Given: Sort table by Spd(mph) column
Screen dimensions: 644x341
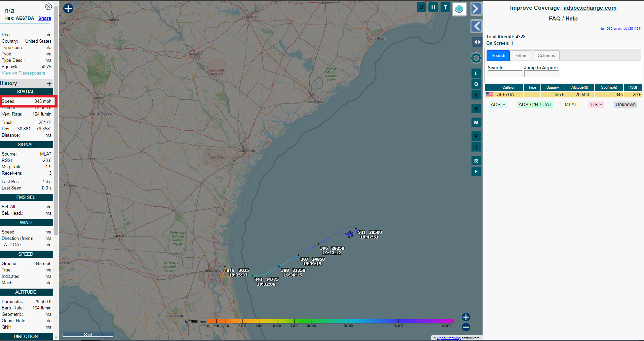Looking at the screenshot, I should coord(609,87).
